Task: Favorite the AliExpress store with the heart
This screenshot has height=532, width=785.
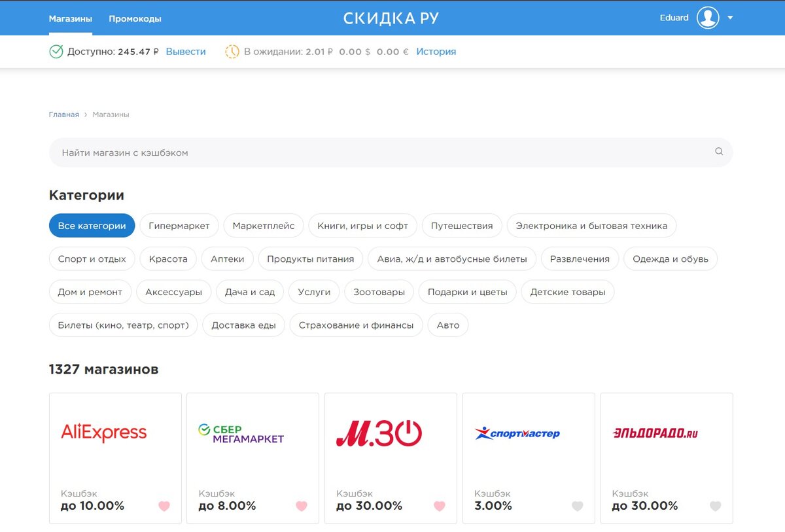Action: [x=164, y=506]
